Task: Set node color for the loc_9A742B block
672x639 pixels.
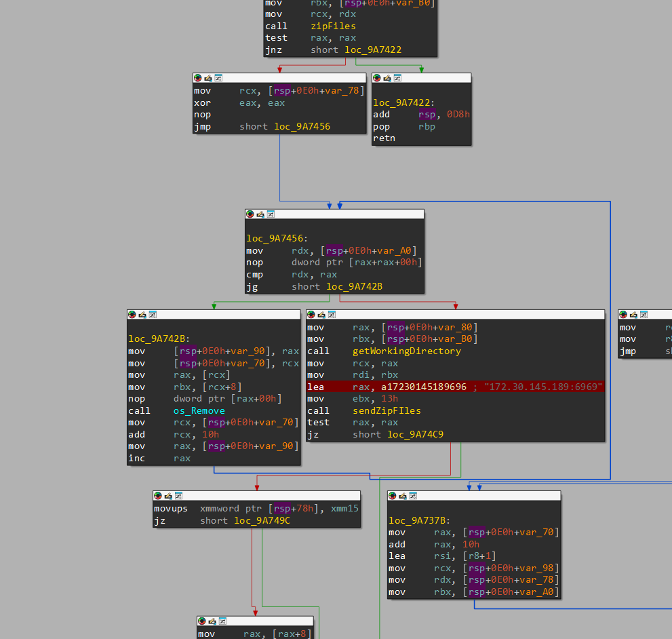Action: pyautogui.click(x=132, y=315)
